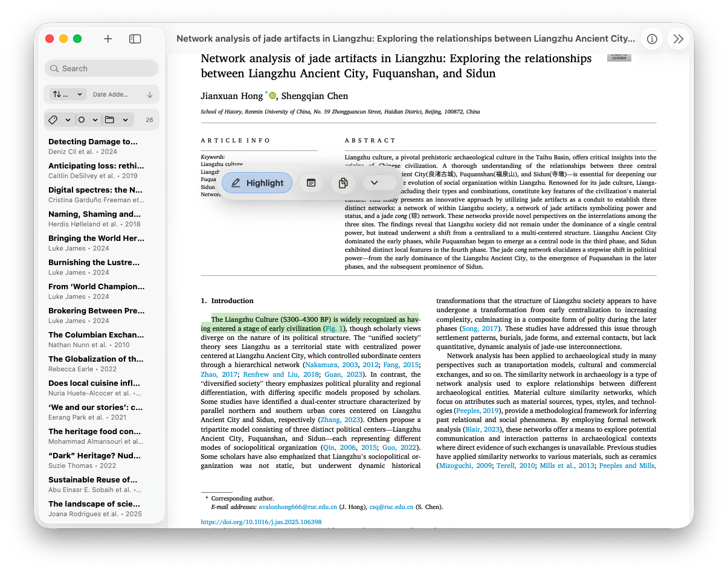Image resolution: width=728 pixels, height=573 pixels.
Task: Copy selected text using the copy icon
Action: click(x=343, y=183)
